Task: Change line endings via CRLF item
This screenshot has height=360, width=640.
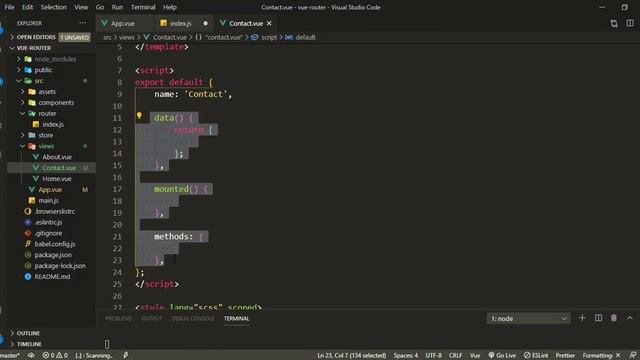Action: pos(456,356)
